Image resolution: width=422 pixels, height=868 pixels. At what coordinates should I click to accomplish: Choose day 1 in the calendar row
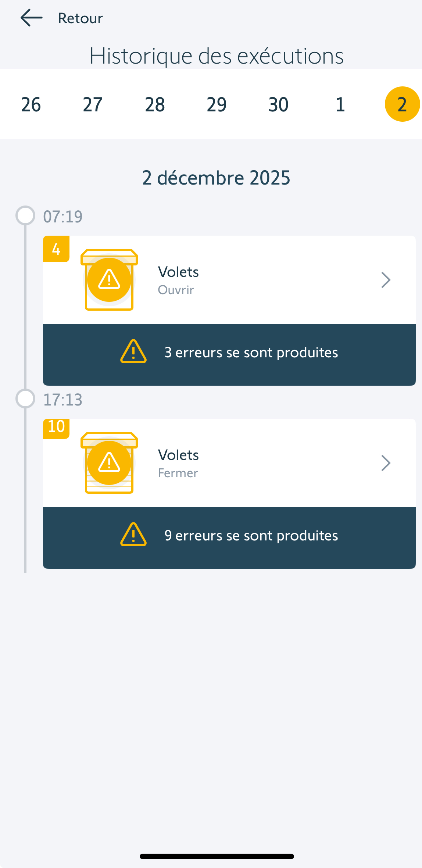(340, 104)
